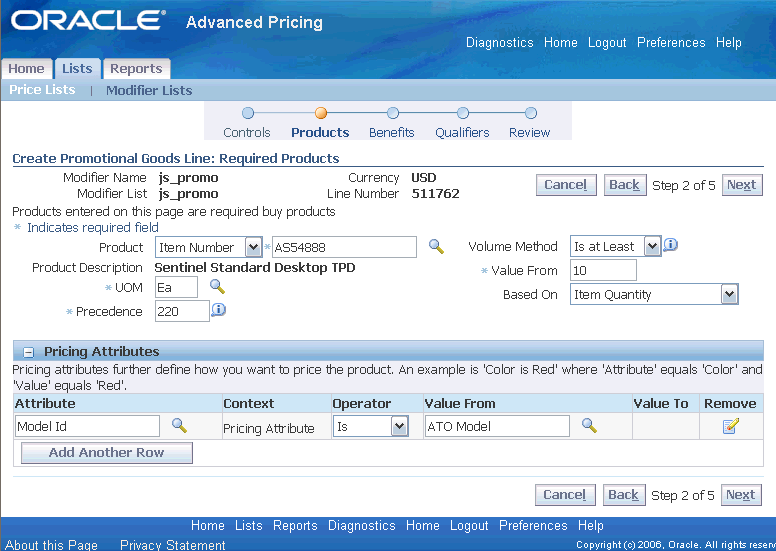Screen dimensions: 776x551
Task: Click the line number 511762 value
Action: pyautogui.click(x=436, y=194)
